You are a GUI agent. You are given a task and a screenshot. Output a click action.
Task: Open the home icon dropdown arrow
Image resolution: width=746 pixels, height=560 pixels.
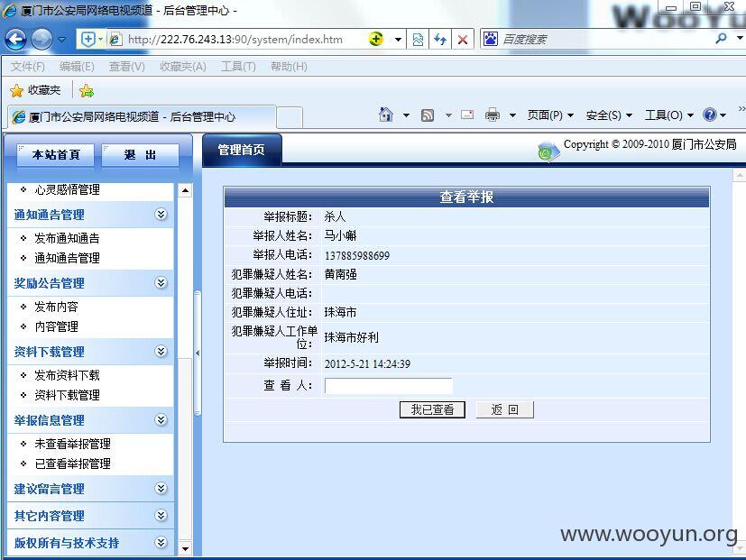tap(406, 115)
